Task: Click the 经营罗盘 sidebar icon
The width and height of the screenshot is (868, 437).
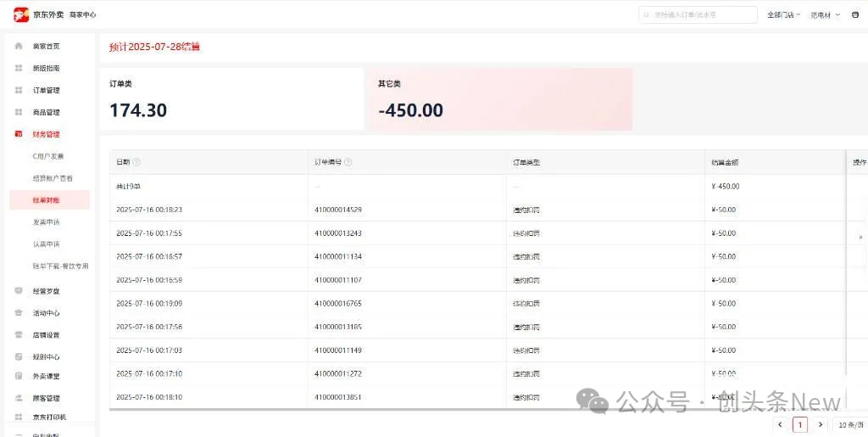Action: tap(19, 291)
